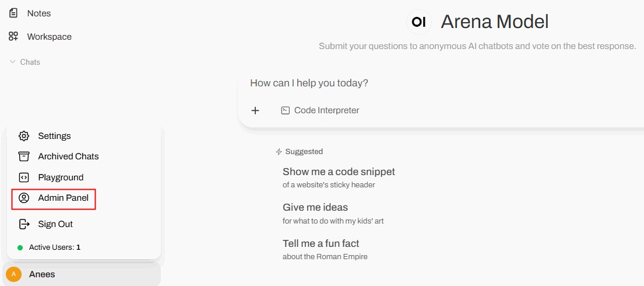Collapse the Chats section
Screen dimensions: 644x286
pos(25,62)
